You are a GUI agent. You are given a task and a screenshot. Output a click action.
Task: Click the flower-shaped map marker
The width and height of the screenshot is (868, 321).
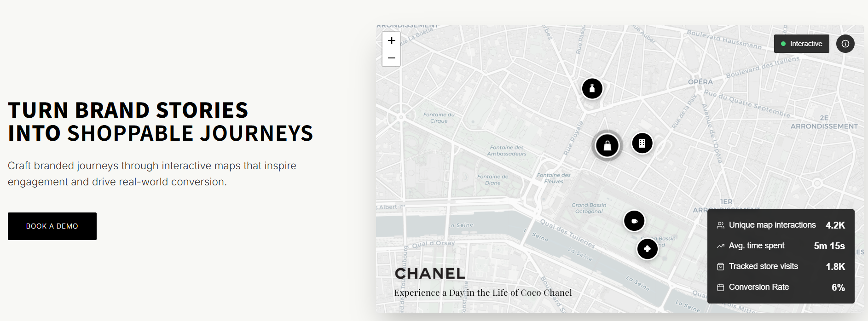pos(647,249)
